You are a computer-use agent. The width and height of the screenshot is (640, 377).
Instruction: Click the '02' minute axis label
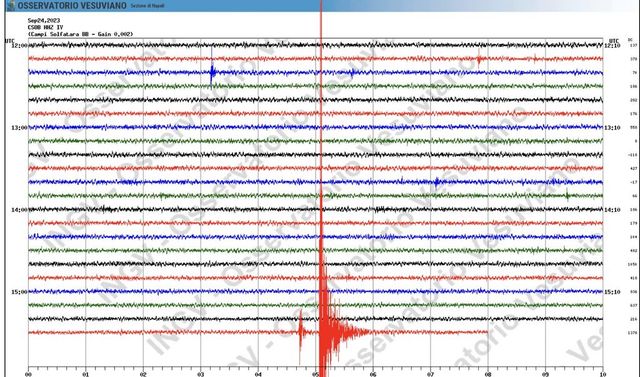(x=143, y=374)
